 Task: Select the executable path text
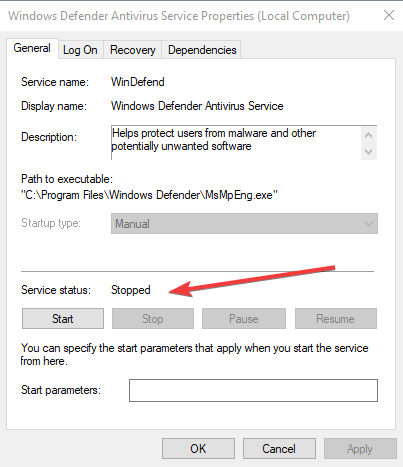tap(149, 195)
